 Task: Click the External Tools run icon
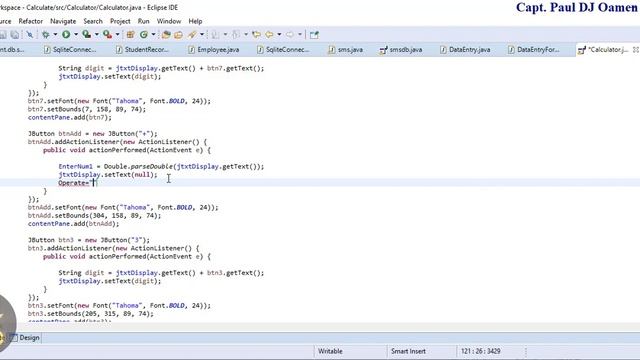click(x=107, y=35)
